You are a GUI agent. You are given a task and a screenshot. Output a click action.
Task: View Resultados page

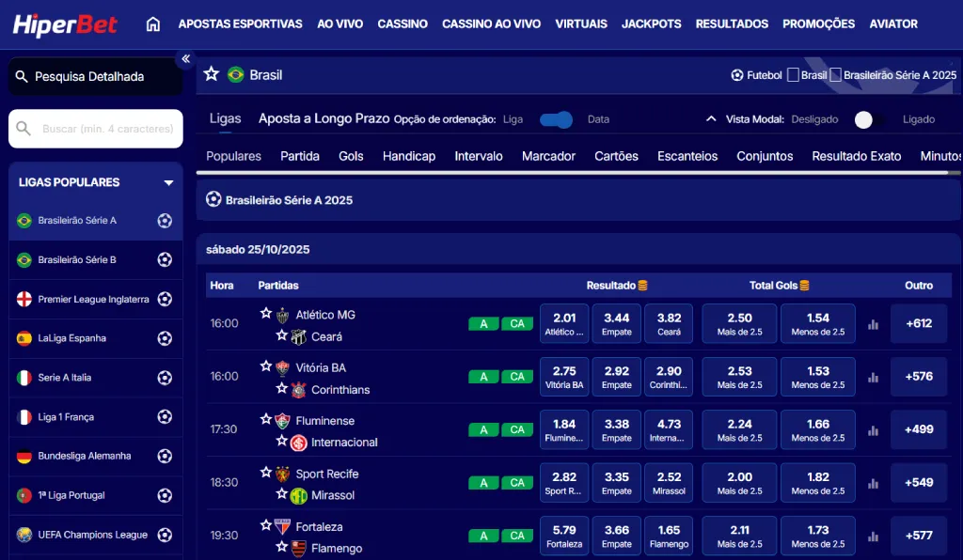pyautogui.click(x=732, y=23)
